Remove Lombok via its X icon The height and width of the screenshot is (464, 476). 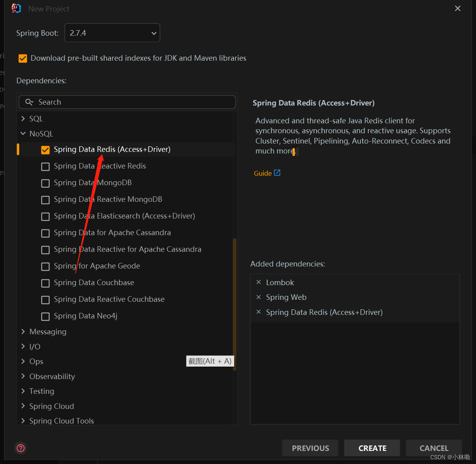(x=259, y=282)
